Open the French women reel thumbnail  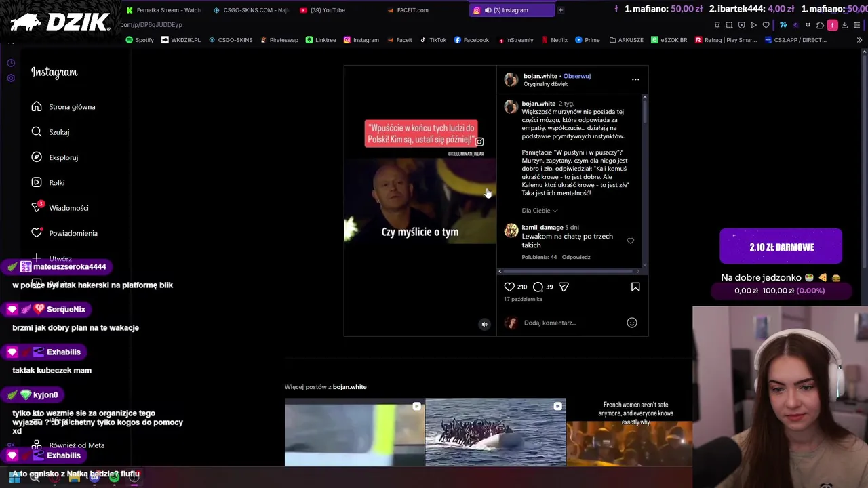click(x=629, y=432)
